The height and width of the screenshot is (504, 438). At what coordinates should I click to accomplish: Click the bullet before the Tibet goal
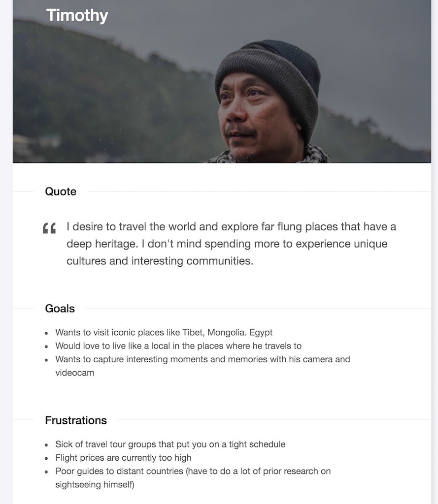click(47, 333)
